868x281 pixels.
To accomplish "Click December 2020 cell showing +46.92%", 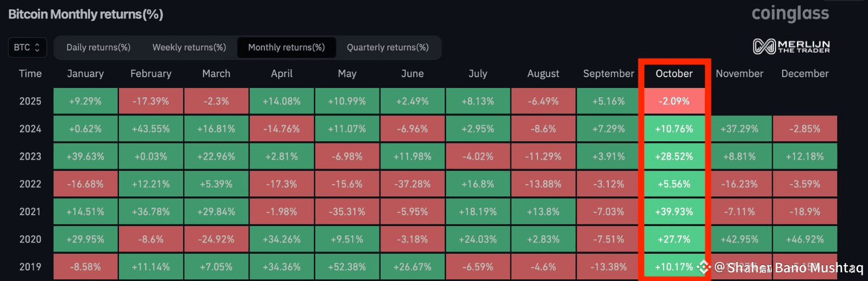I will (x=804, y=239).
